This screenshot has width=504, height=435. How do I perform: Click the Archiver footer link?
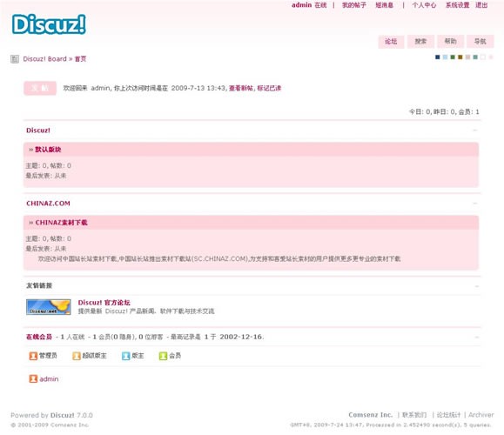(x=481, y=415)
